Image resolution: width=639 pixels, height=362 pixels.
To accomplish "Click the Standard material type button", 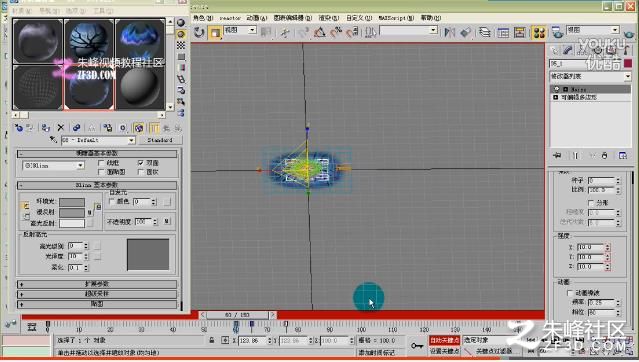I will [x=160, y=140].
